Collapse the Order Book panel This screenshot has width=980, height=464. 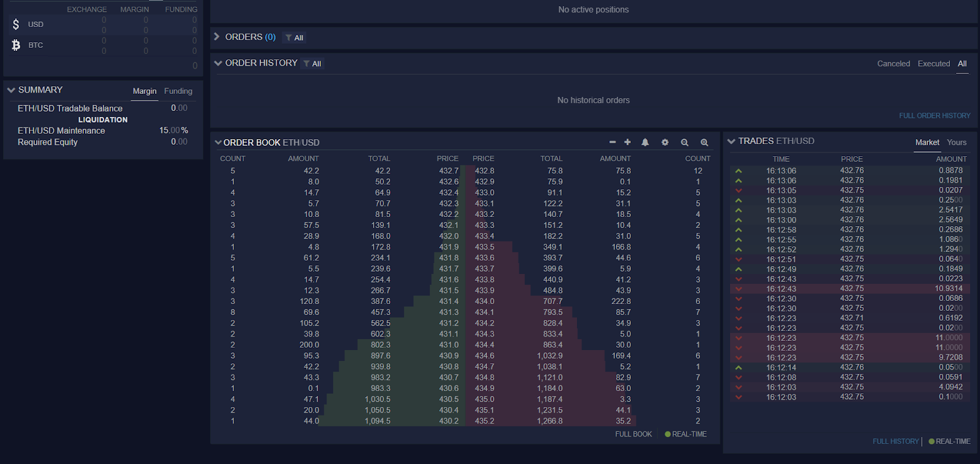pos(218,142)
